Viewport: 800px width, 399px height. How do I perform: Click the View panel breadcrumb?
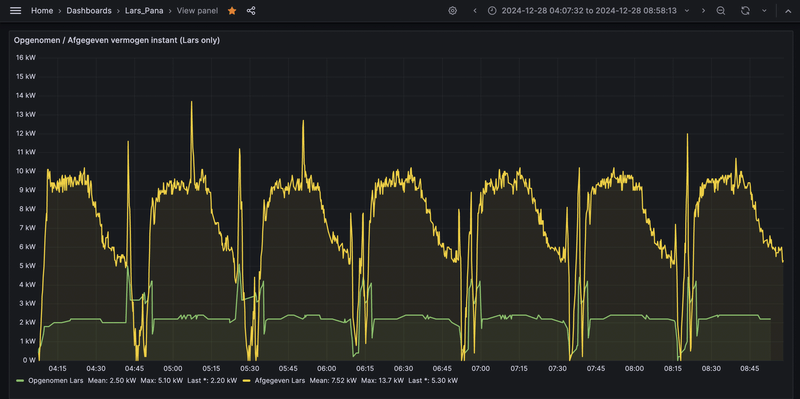tap(197, 11)
